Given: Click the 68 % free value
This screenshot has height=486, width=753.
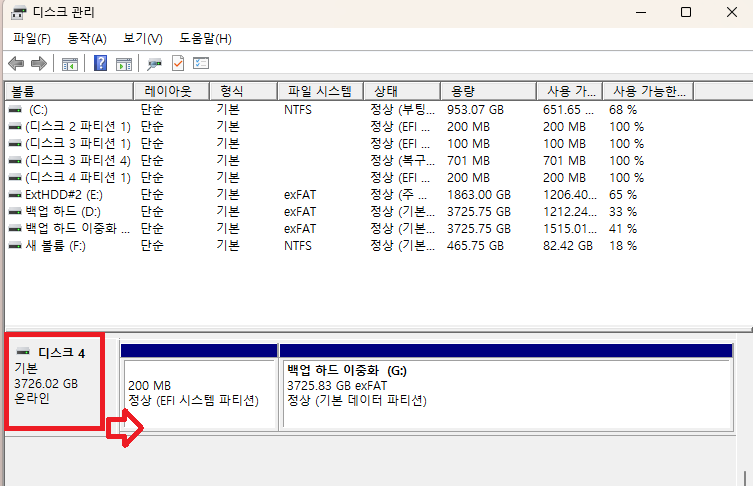Looking at the screenshot, I should [623, 109].
